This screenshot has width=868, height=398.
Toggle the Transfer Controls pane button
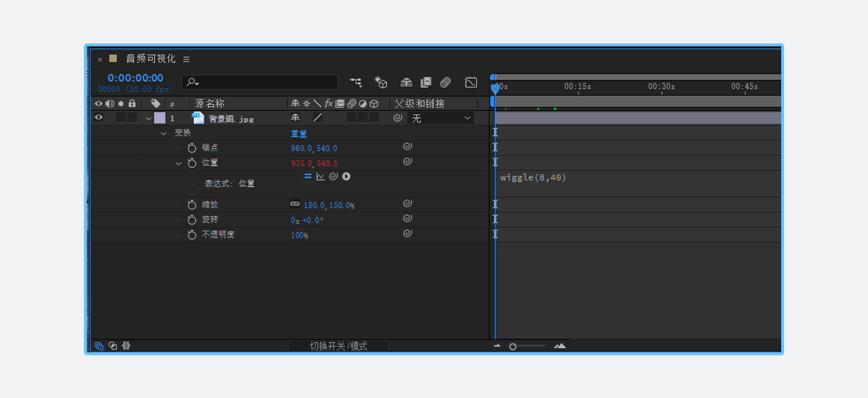point(113,346)
